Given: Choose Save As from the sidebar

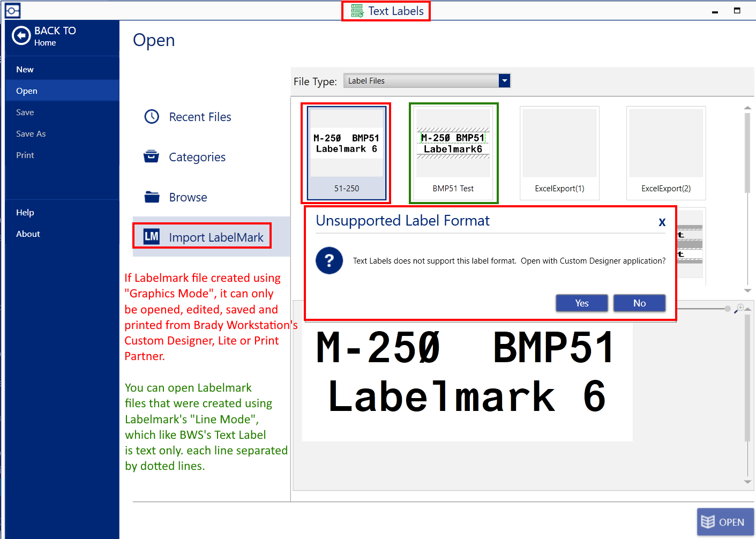Looking at the screenshot, I should 31,133.
